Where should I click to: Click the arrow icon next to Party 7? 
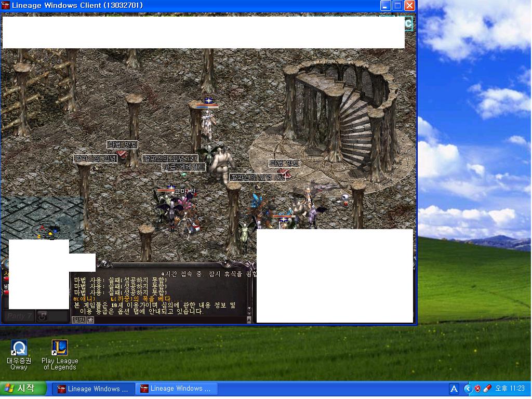coord(43,316)
